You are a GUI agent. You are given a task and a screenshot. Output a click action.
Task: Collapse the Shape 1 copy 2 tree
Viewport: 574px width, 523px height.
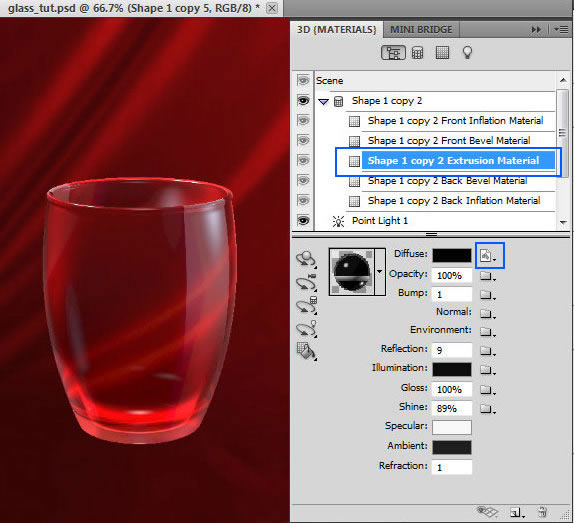(x=323, y=101)
